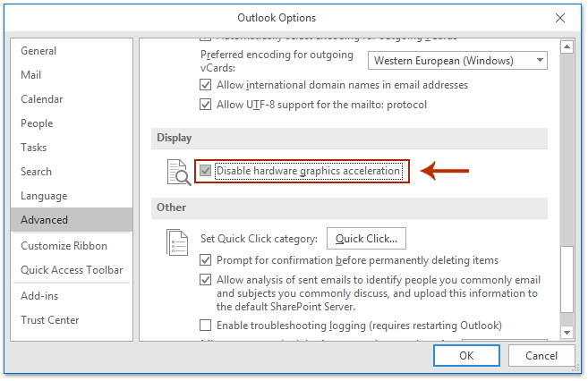Toggle Allow international domain names checkbox

coord(206,85)
